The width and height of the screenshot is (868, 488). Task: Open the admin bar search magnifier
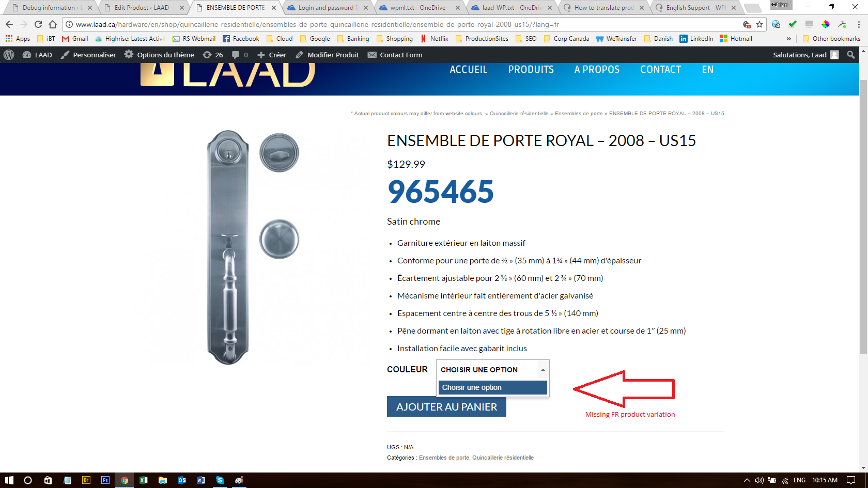click(x=851, y=55)
